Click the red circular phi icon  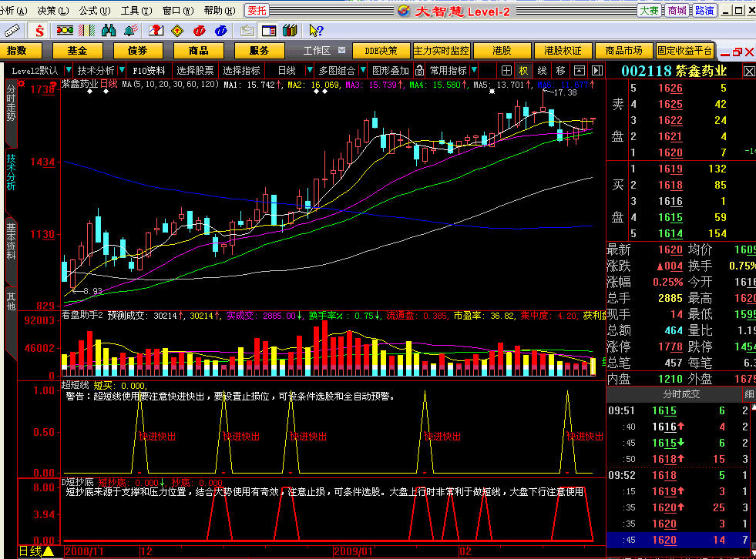pyautogui.click(x=199, y=31)
